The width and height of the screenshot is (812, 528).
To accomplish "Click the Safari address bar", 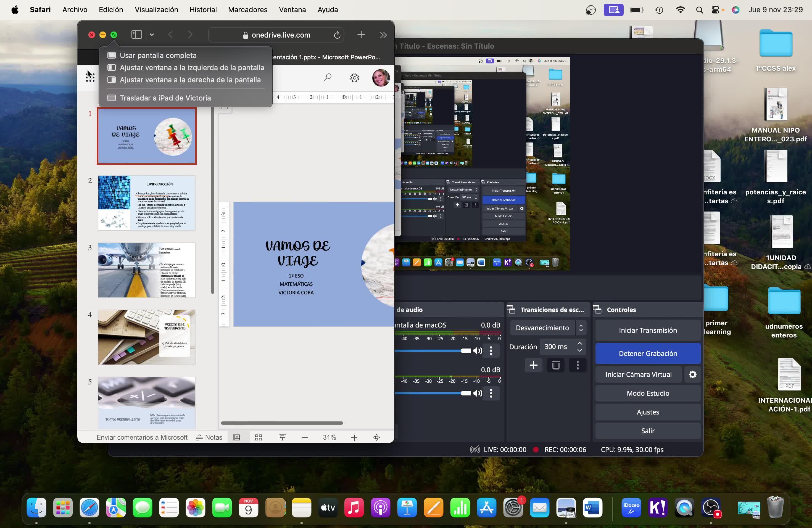I will (276, 35).
